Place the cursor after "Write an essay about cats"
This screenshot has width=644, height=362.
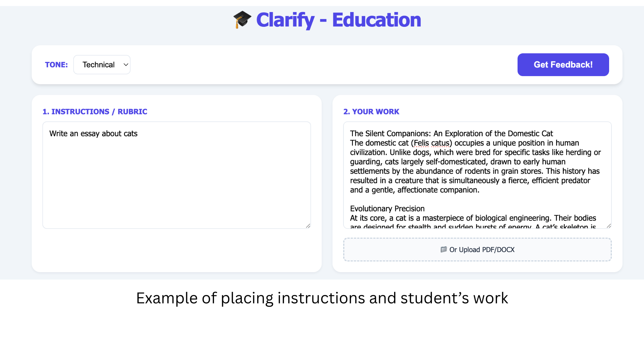coord(138,134)
